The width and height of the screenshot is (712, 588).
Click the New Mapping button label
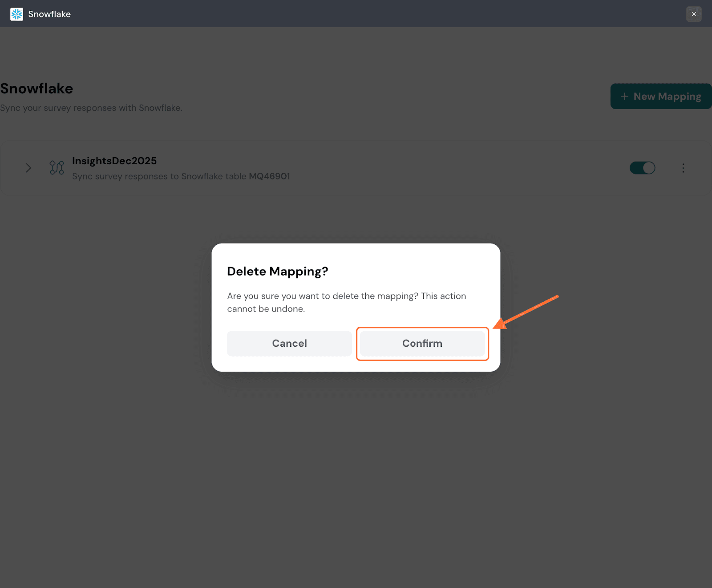[667, 97]
